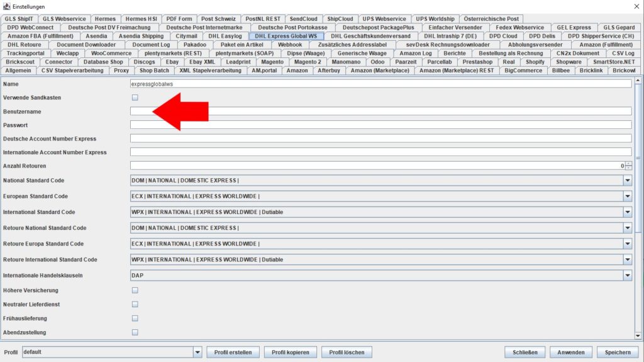The height and width of the screenshot is (362, 644).
Task: Open National Standard Code dropdown
Action: pyautogui.click(x=627, y=180)
